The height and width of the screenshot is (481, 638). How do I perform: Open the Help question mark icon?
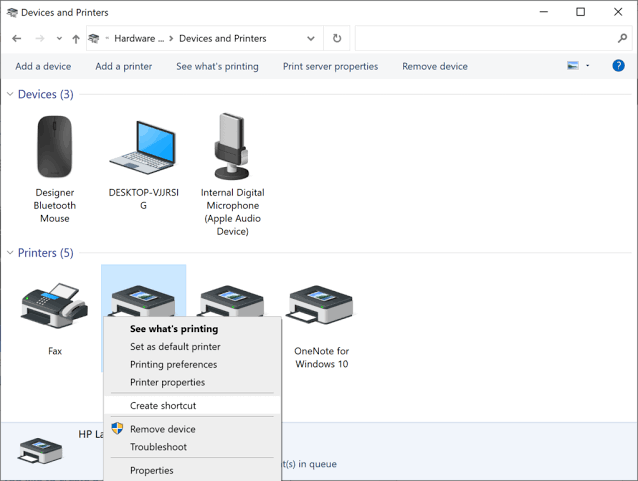[618, 66]
